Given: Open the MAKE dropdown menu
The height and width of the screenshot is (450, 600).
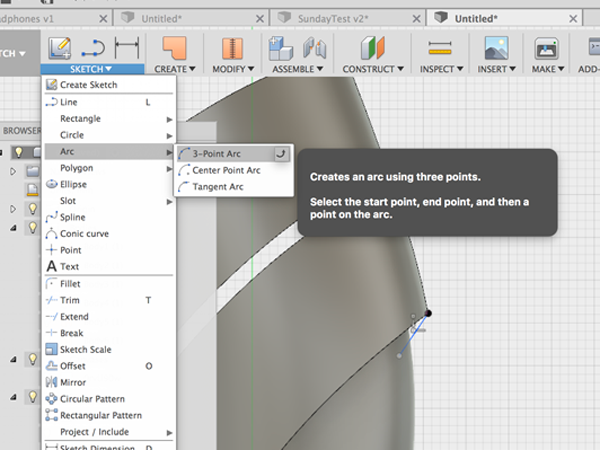Looking at the screenshot, I should tap(548, 69).
